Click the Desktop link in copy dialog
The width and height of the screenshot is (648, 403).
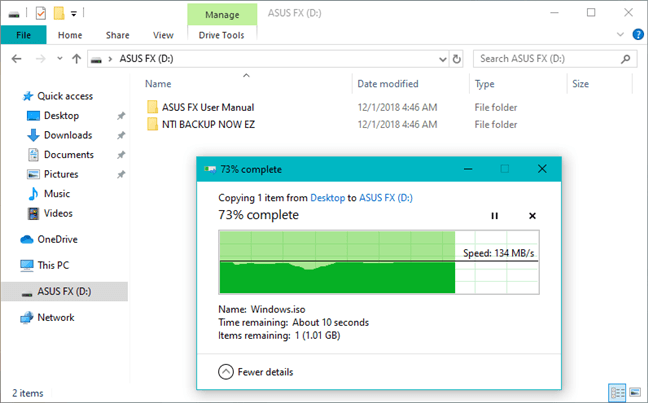tap(327, 198)
